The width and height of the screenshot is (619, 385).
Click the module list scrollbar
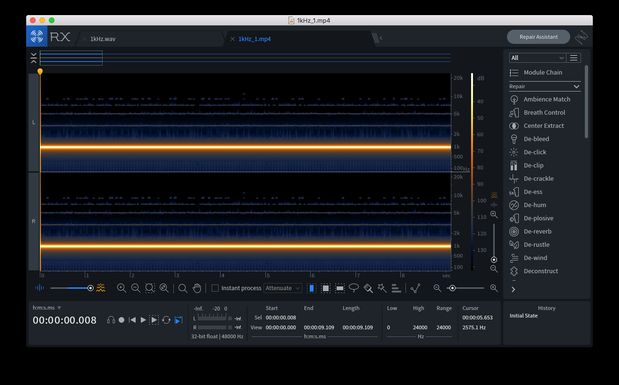pos(586,102)
